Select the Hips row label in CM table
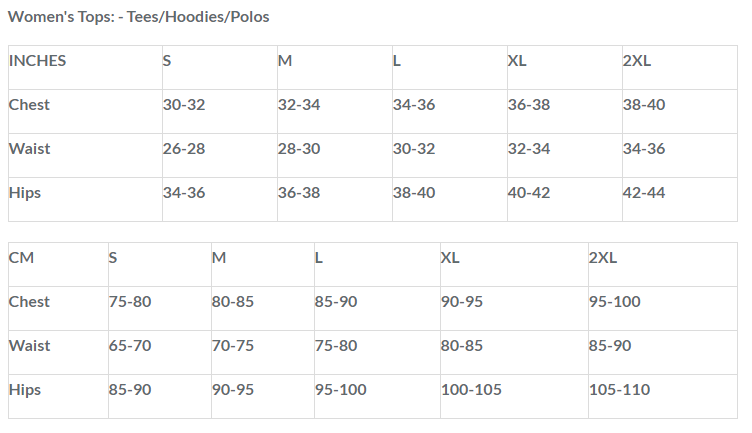The height and width of the screenshot is (433, 752). click(25, 390)
